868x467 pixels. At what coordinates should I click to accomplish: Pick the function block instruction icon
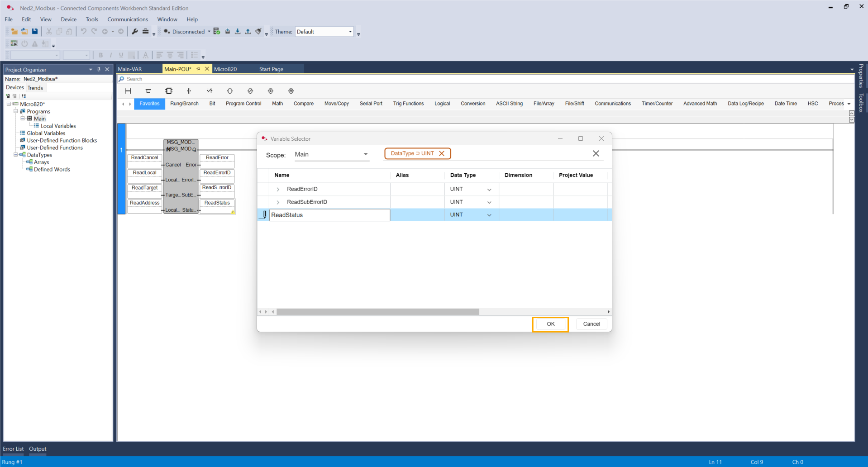coord(169,91)
